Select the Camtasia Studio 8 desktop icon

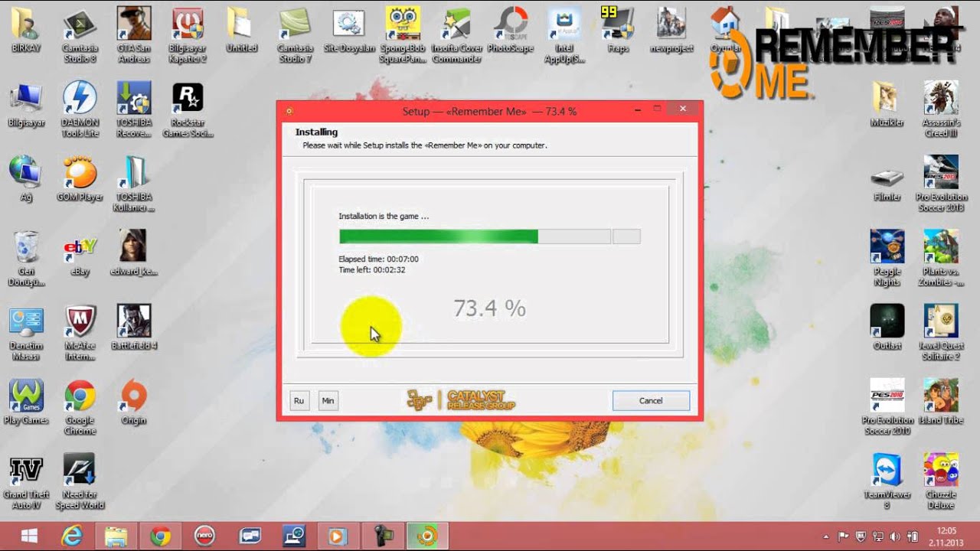click(x=80, y=35)
